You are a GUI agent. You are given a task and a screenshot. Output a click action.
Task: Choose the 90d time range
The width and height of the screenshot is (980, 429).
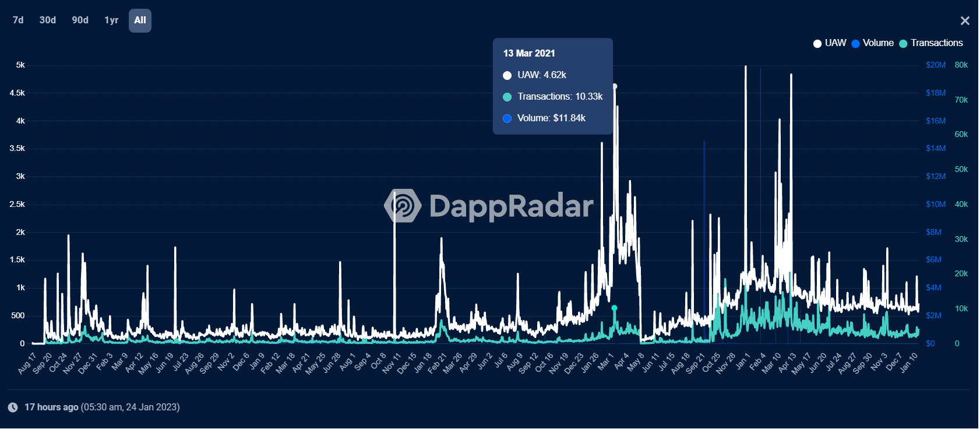[x=80, y=20]
